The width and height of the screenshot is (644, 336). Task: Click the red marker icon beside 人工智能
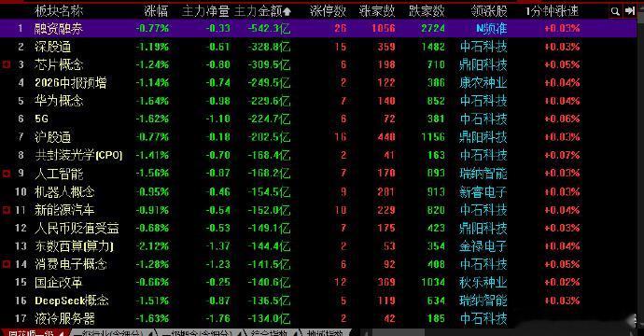(7, 174)
